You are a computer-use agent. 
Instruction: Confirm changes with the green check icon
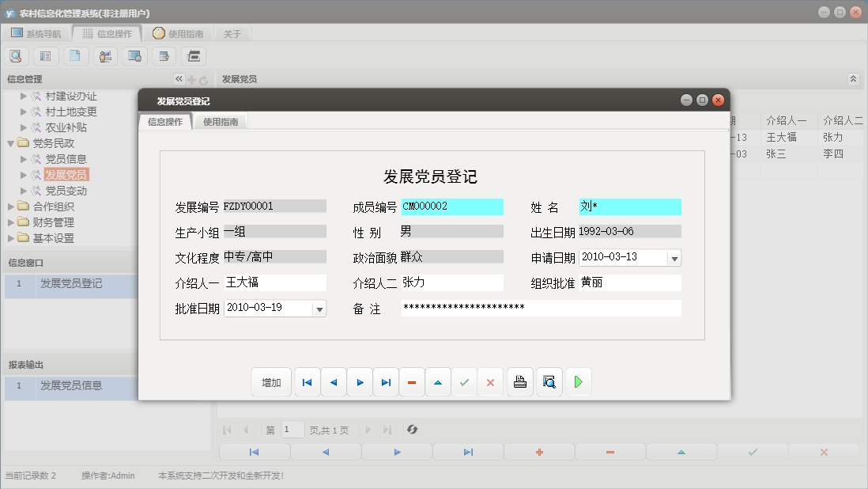[464, 381]
